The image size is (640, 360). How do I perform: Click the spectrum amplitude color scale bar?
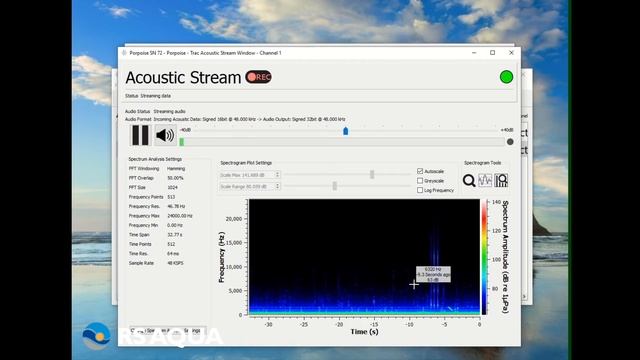point(484,257)
